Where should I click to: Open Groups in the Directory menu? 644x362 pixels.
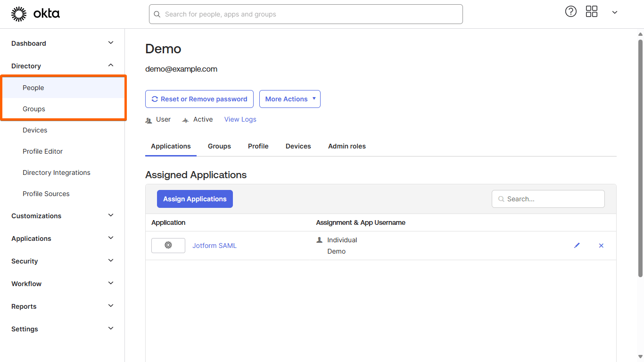34,109
